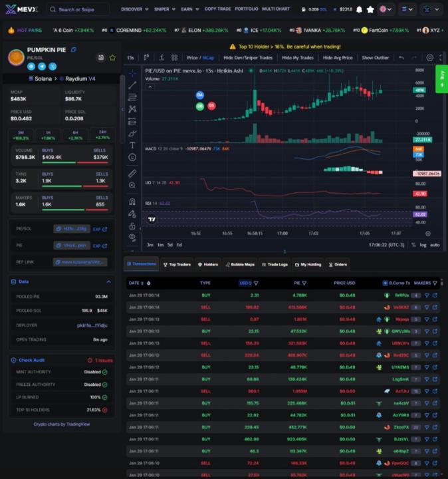This screenshot has height=479, width=448.
Task: Select the forecast and measurement tool
Action: click(132, 121)
